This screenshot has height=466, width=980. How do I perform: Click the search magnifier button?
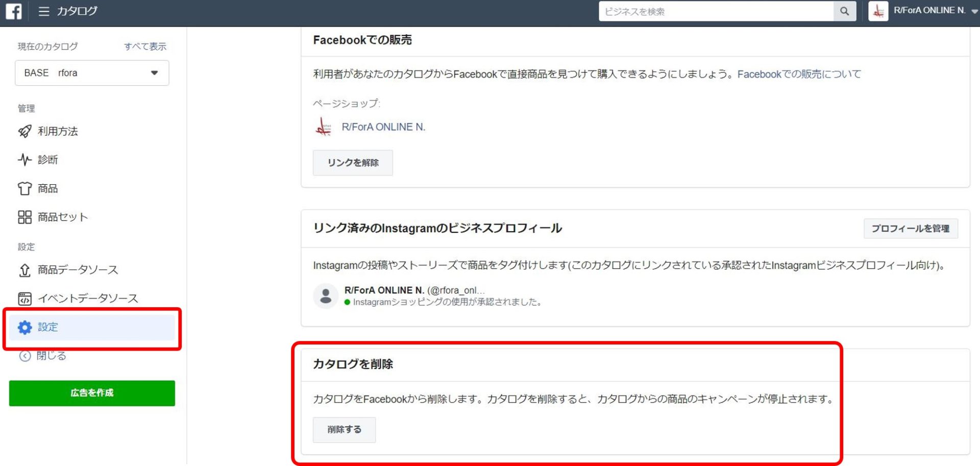(845, 11)
